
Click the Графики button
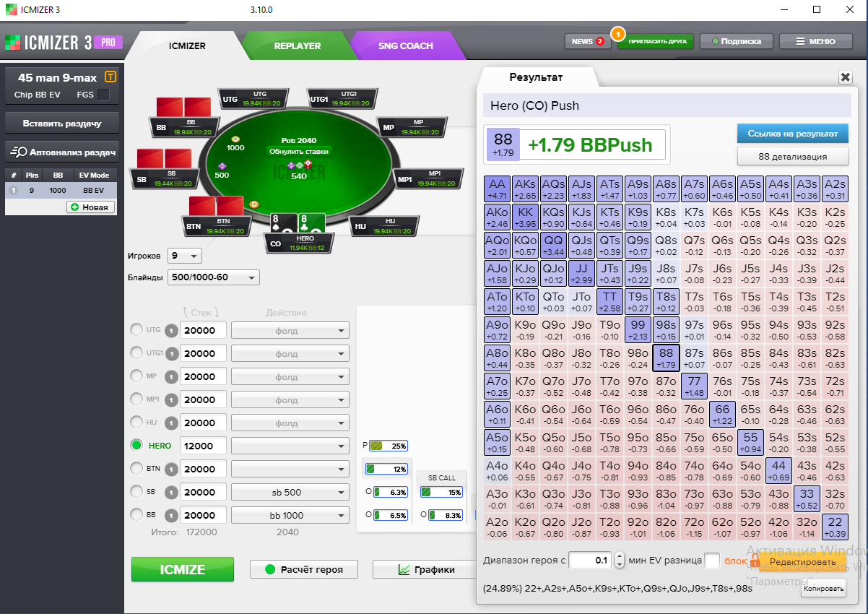point(426,569)
